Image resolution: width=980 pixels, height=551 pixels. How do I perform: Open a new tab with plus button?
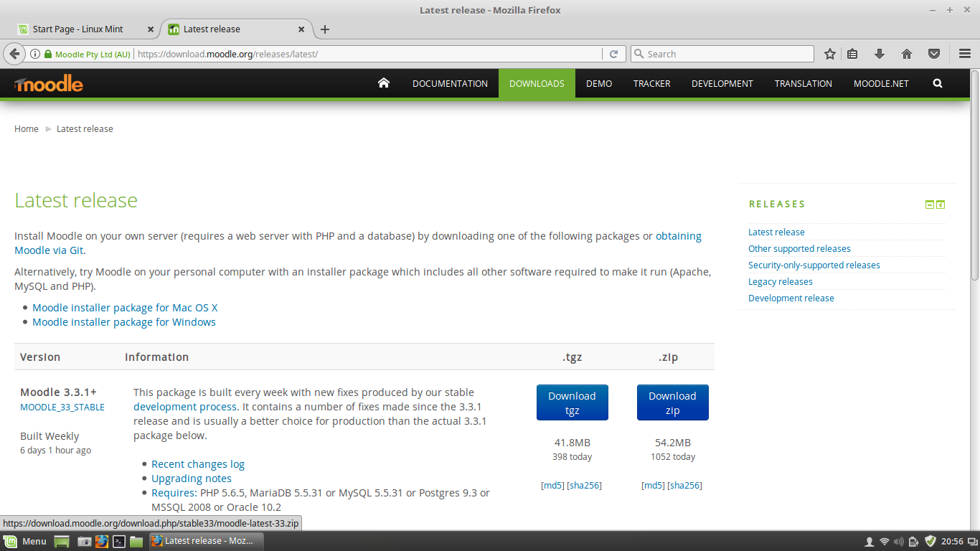pos(325,29)
